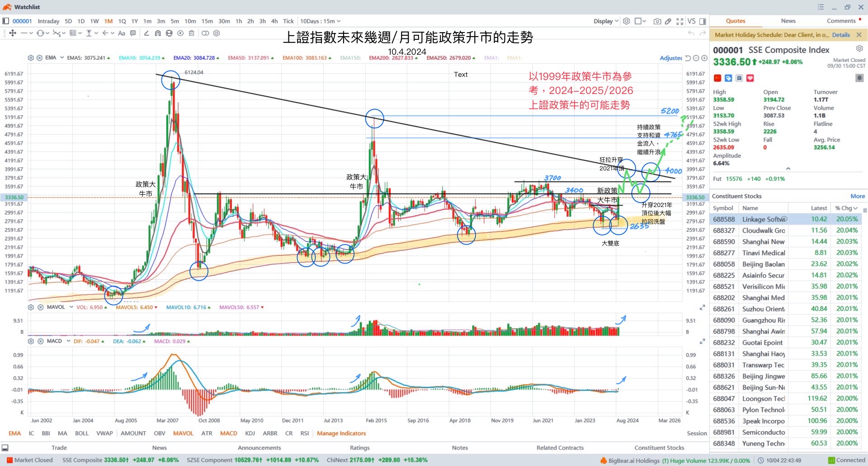The height and width of the screenshot is (466, 868).
Task: Open Linkage Software row 688588
Action: 786,219
